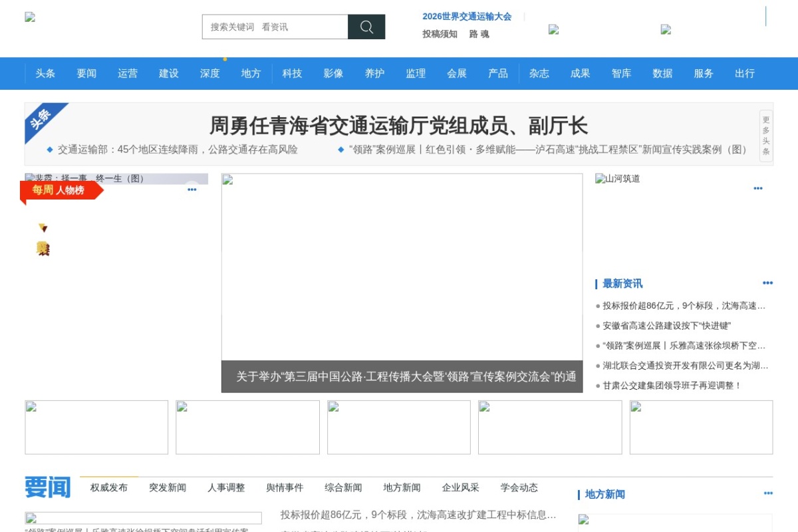The width and height of the screenshot is (798, 532).
Task: Open the 成果 navigation item
Action: tap(581, 73)
